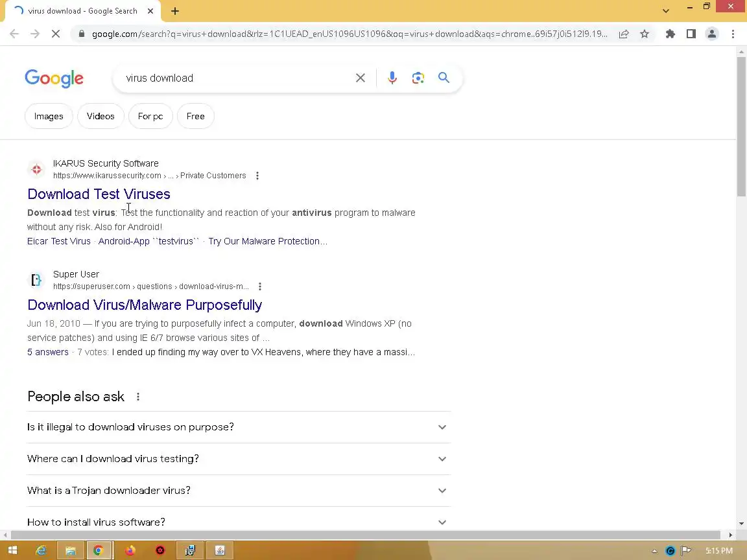The width and height of the screenshot is (747, 560).
Task: Open the Extensions puzzle icon
Action: [x=670, y=34]
